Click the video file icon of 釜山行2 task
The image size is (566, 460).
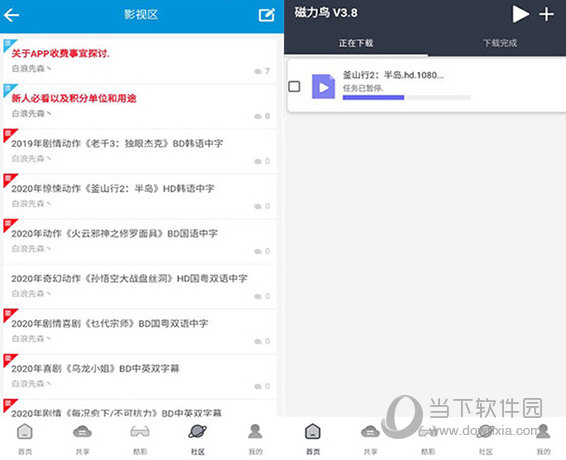[323, 86]
